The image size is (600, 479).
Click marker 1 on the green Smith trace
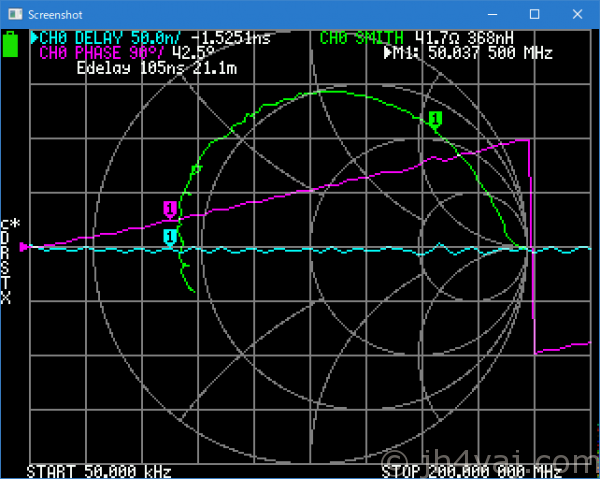tap(435, 120)
